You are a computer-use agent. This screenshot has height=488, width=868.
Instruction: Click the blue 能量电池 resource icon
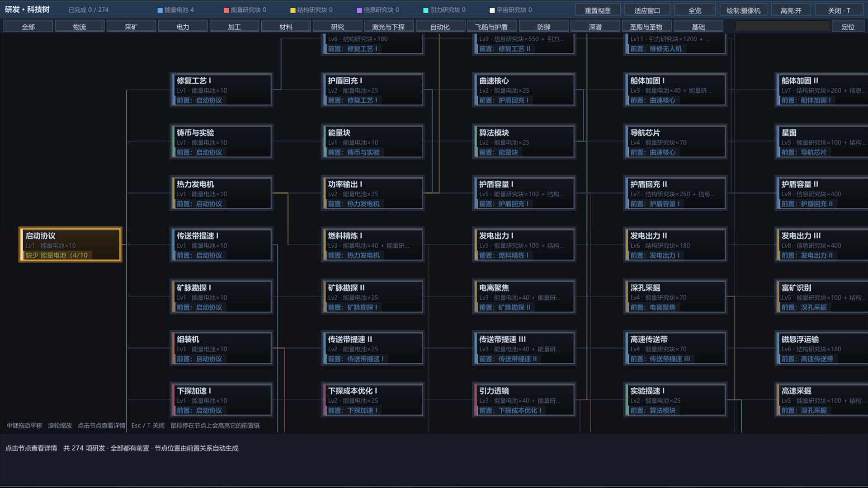coord(160,10)
